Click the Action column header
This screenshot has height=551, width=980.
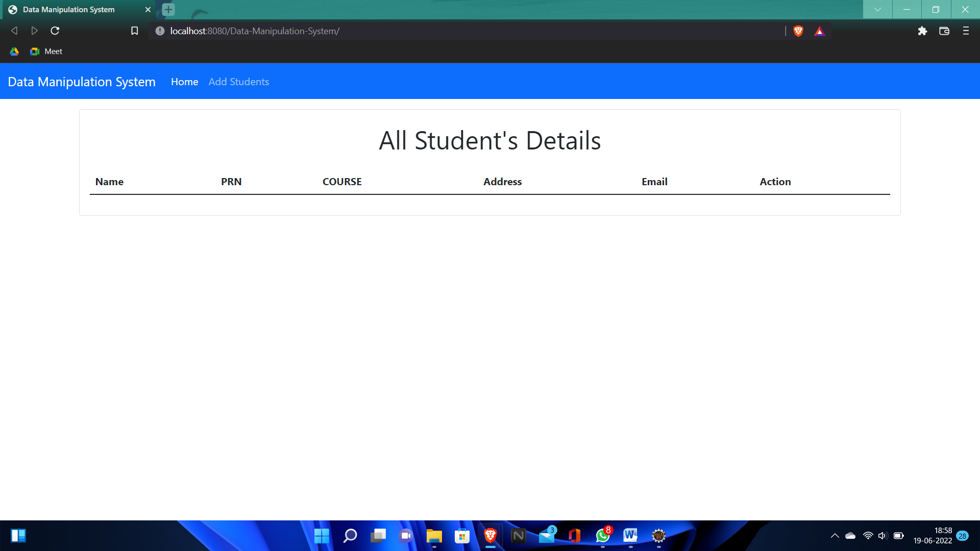pyautogui.click(x=775, y=182)
